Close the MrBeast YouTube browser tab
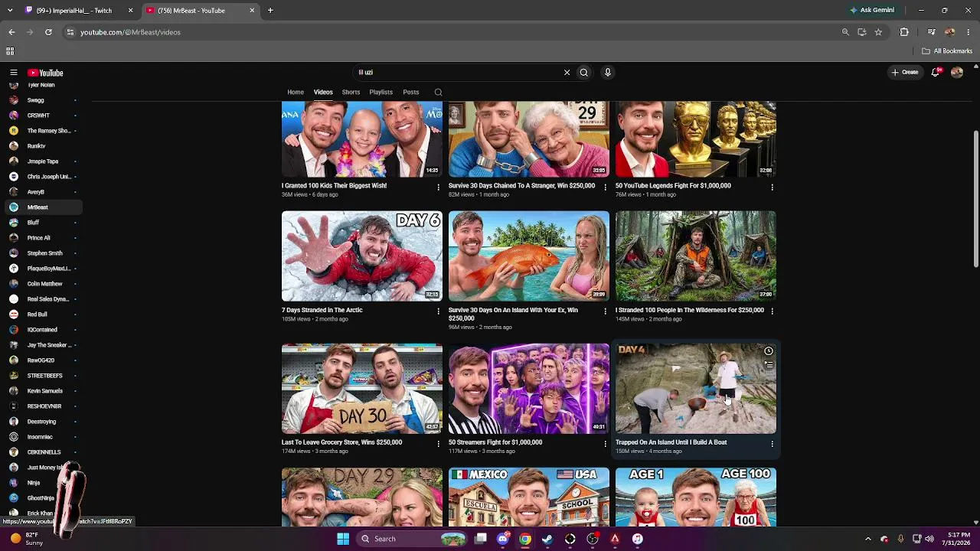This screenshot has height=551, width=980. coord(252,11)
